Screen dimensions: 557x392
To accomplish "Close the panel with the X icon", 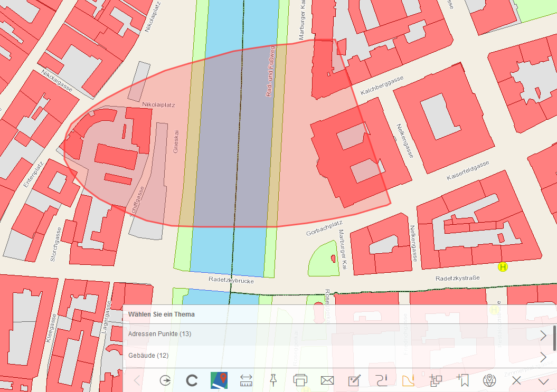I will pyautogui.click(x=517, y=380).
